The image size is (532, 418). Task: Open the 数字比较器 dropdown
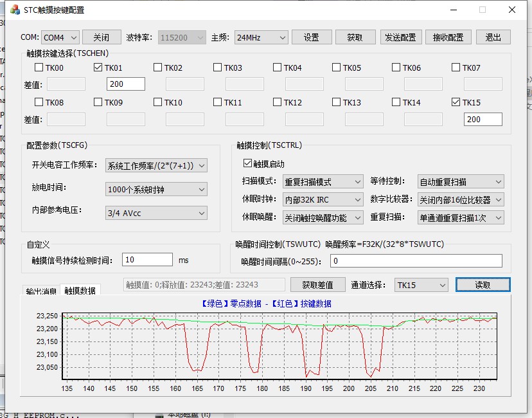pyautogui.click(x=461, y=199)
